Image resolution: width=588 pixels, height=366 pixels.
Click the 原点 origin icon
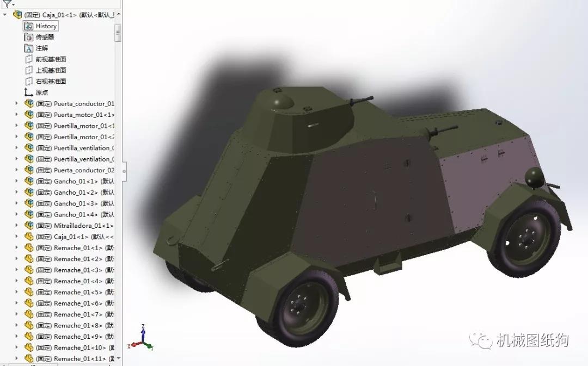click(x=28, y=92)
